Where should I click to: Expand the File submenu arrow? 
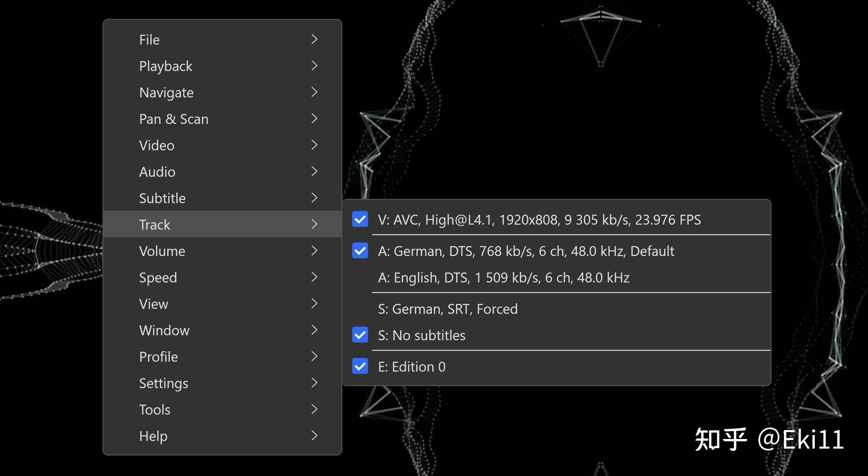(x=314, y=39)
